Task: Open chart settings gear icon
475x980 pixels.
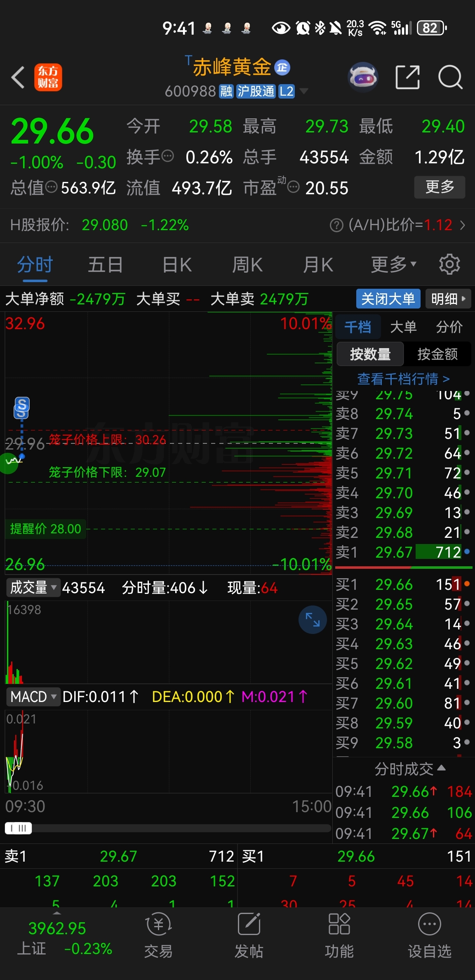Action: click(x=449, y=264)
